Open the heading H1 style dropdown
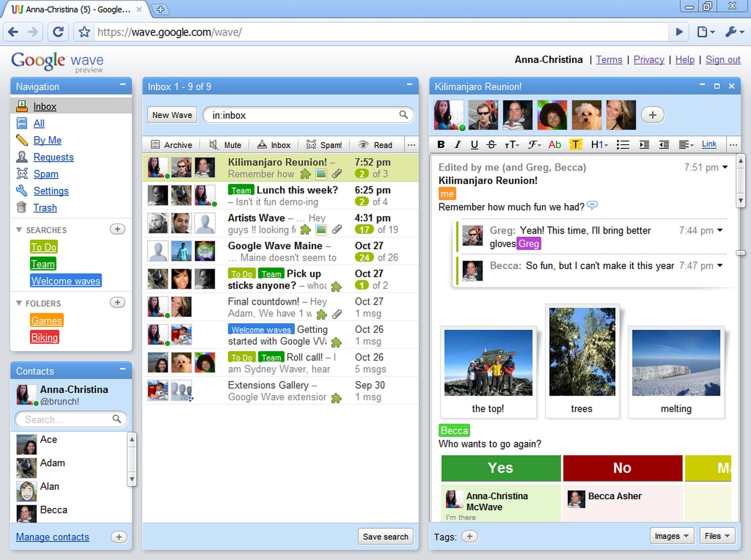 [x=599, y=145]
